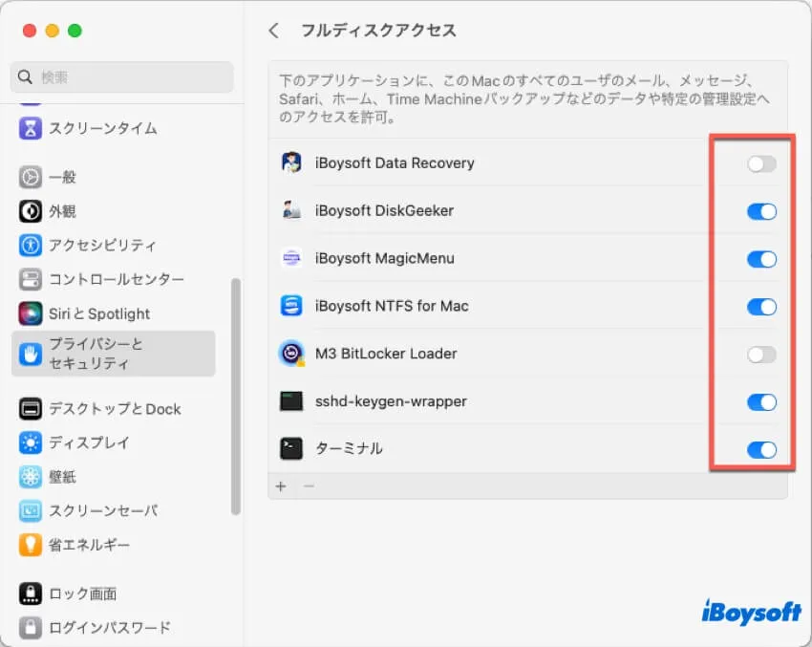
Task: Switch off sshd-keygen-wrapper access
Action: 761,402
